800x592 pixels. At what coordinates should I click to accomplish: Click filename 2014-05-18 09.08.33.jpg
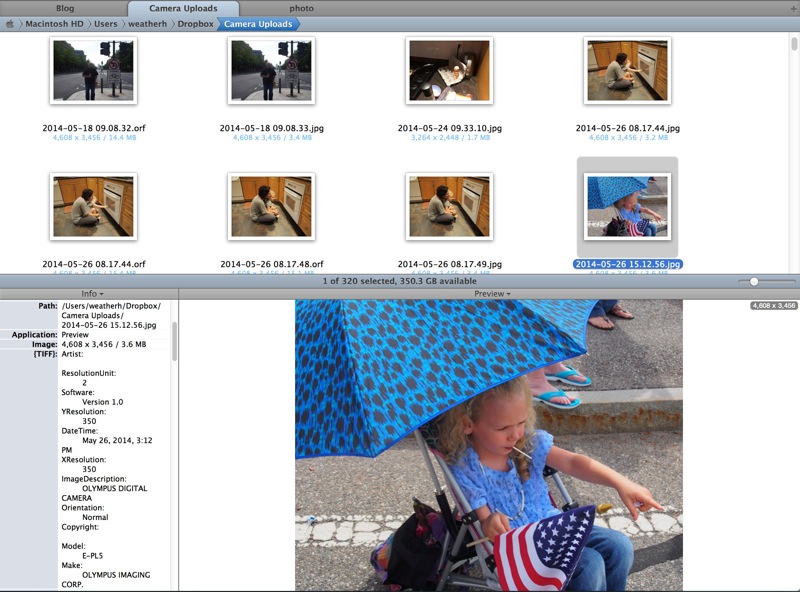pos(271,128)
